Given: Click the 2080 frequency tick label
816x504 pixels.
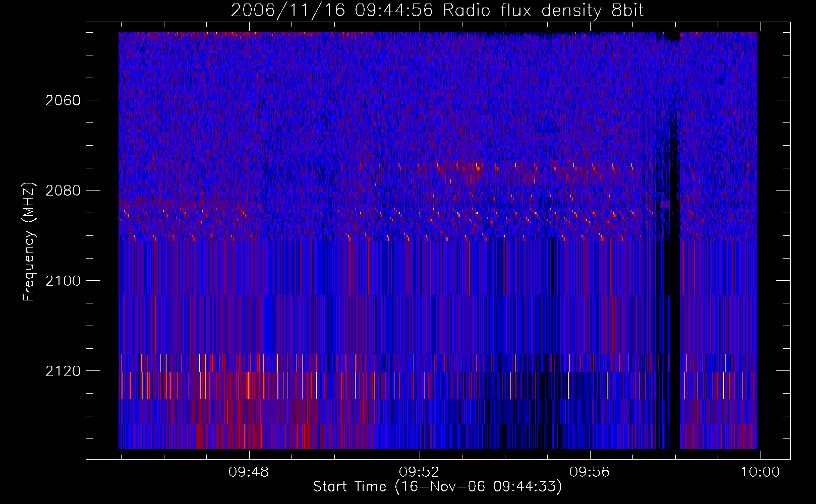Looking at the screenshot, I should coord(63,191).
